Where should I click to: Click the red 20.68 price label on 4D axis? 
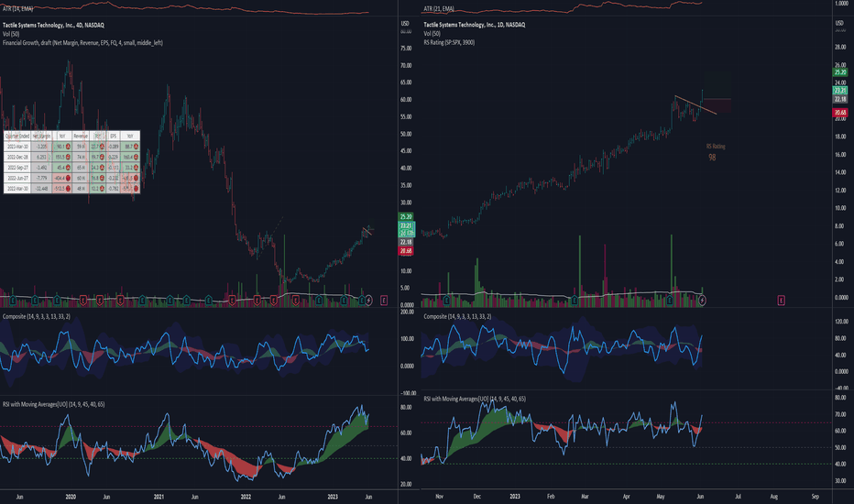click(x=406, y=251)
